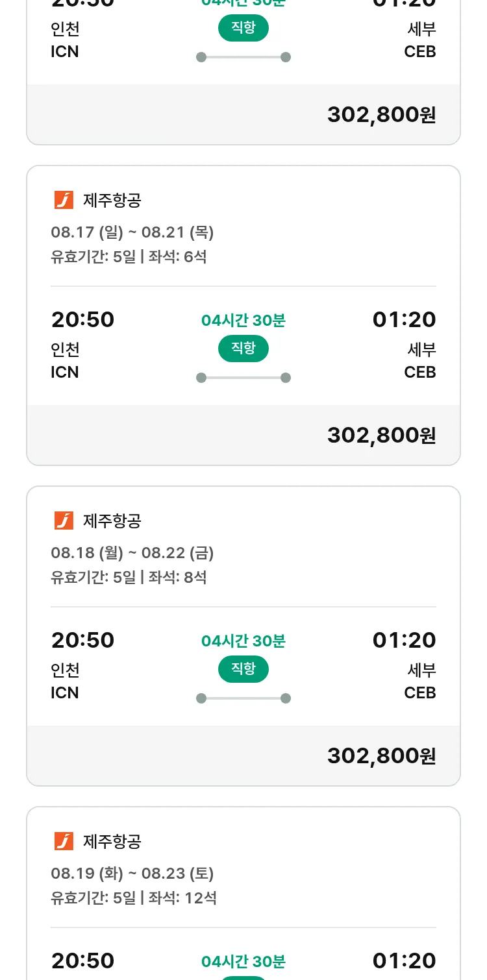Image resolution: width=487 pixels, height=980 pixels.
Task: Click Jeju Air logo on 08.18 flight card
Action: click(x=64, y=521)
